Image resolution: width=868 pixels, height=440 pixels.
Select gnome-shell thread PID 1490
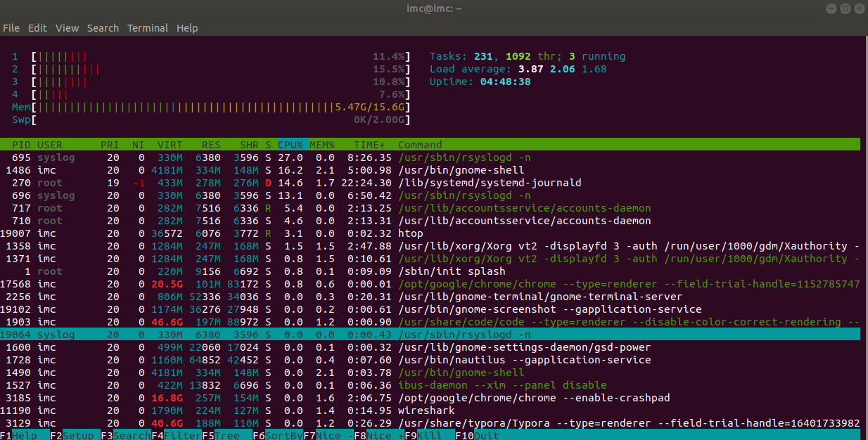pyautogui.click(x=430, y=373)
